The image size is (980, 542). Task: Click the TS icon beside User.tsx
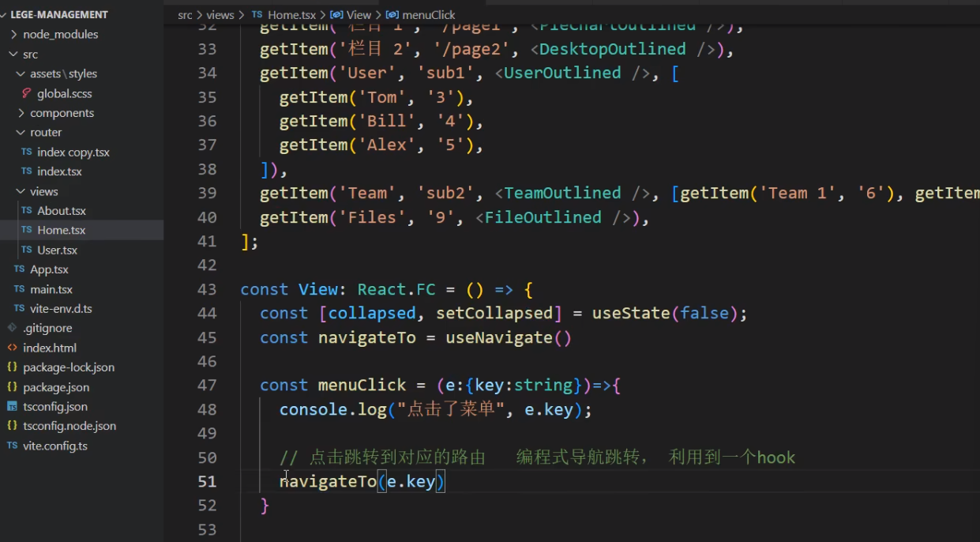pyautogui.click(x=27, y=250)
